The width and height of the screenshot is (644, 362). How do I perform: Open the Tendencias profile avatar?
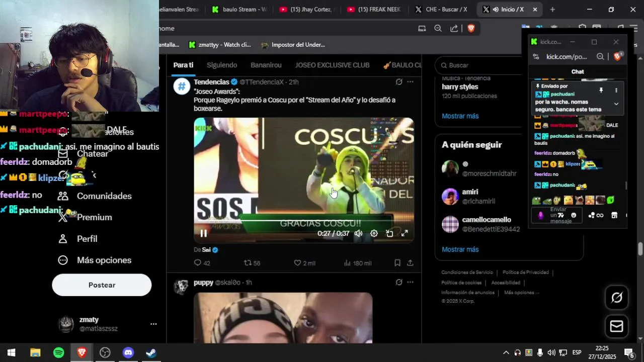click(182, 86)
